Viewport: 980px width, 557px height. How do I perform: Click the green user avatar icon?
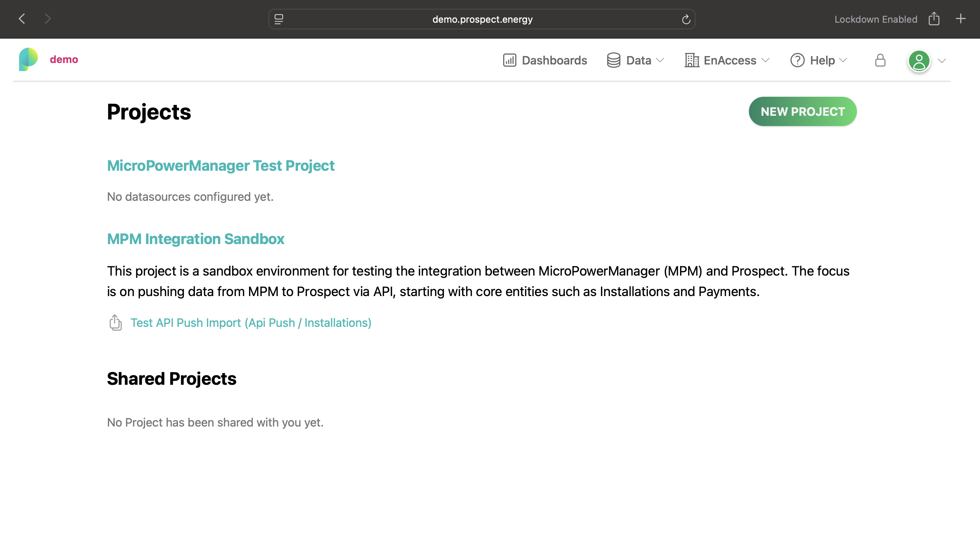(920, 60)
